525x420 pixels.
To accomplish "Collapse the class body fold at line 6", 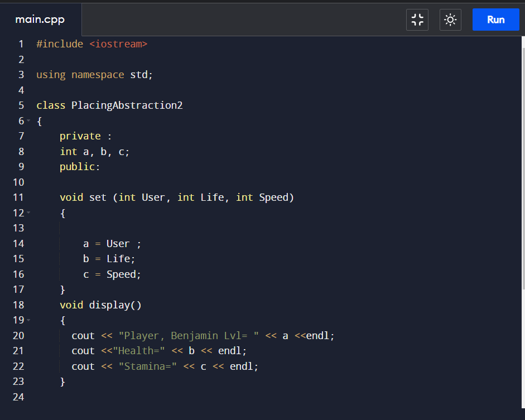I will (x=28, y=120).
